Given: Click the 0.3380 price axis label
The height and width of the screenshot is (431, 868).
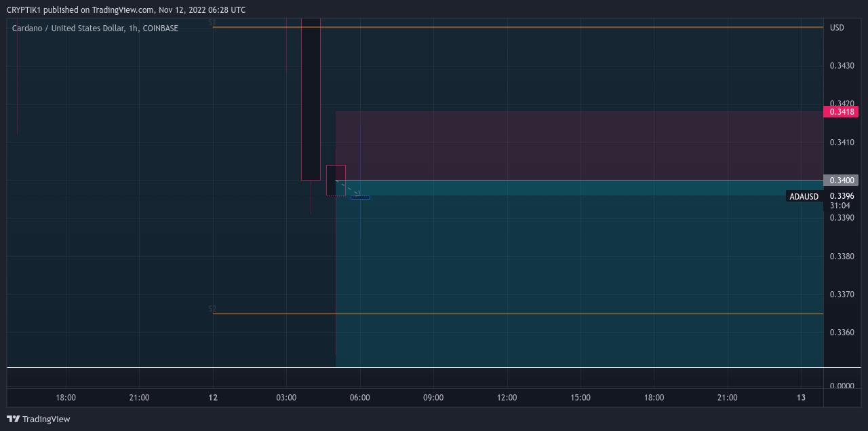Looking at the screenshot, I should point(841,257).
